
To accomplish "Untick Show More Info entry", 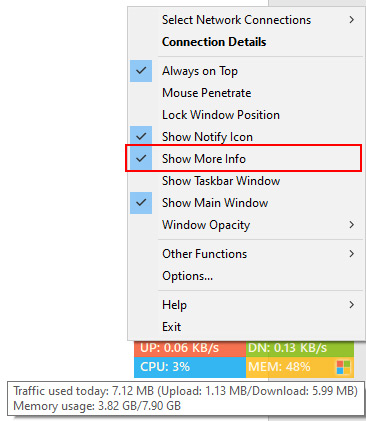I will [246, 159].
